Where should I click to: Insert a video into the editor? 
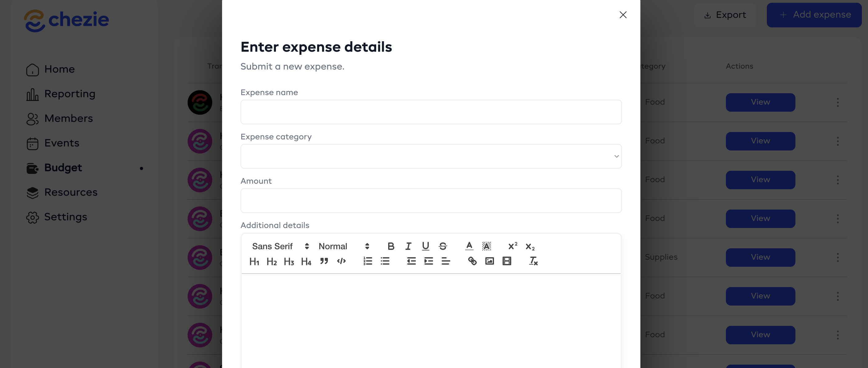tap(507, 261)
